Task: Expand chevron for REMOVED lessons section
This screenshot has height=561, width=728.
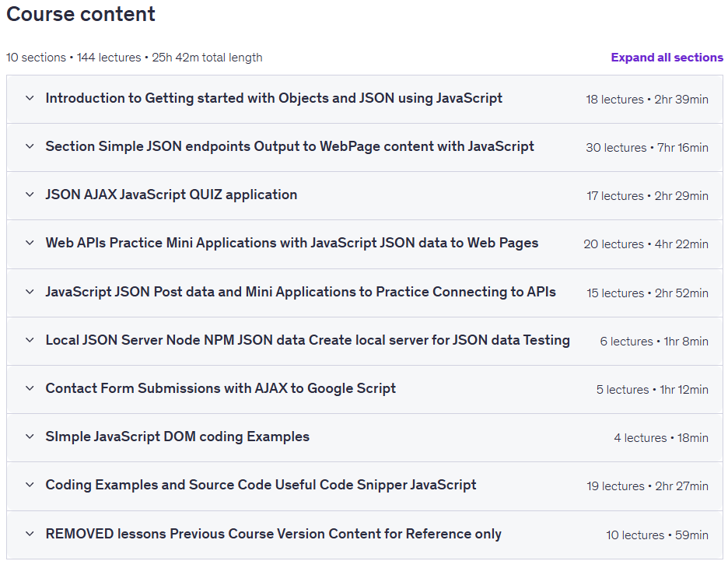Action: click(30, 534)
